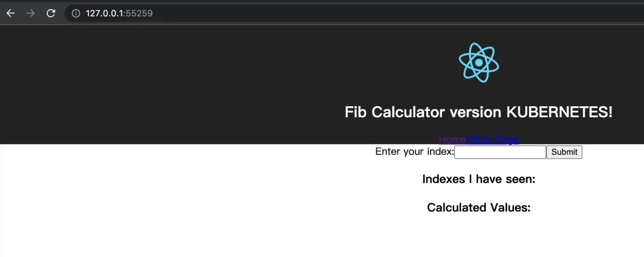
Task: Click the browser forward arrow
Action: coord(31,13)
